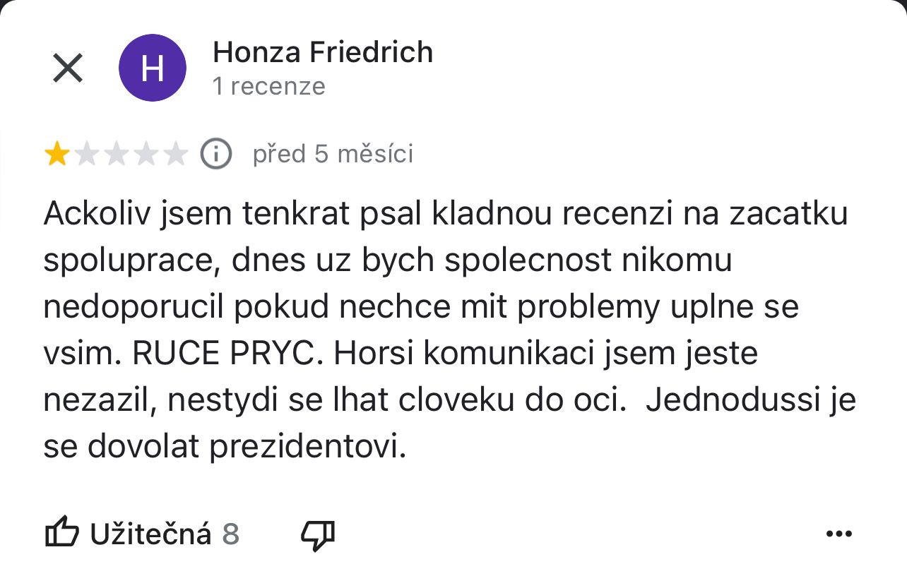Click the 'Užitečná' label
Image resolution: width=907 pixels, height=588 pixels.
coord(150,534)
